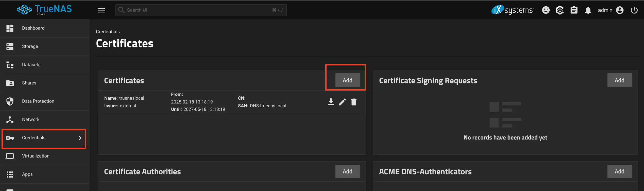Click the Datasets tree icon
This screenshot has height=191, width=644.
coord(10,65)
